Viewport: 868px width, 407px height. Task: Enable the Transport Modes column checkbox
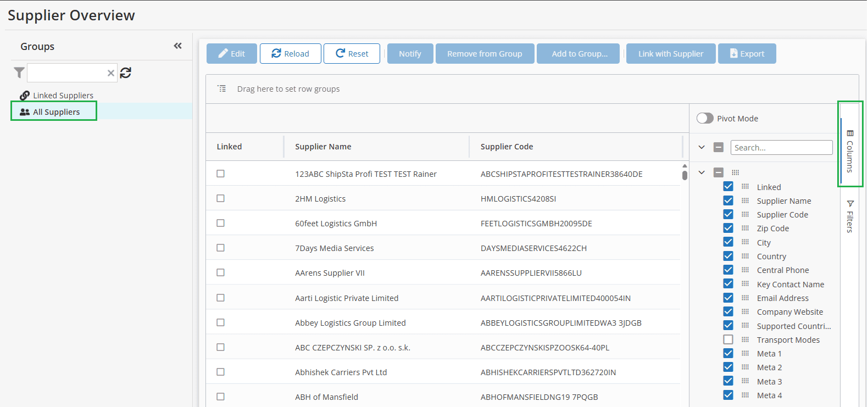[728, 339]
